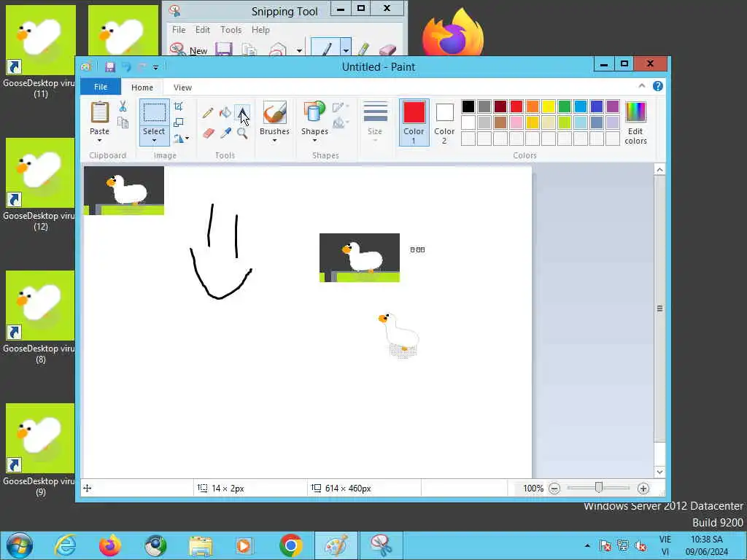Select GooseDesktop viru (12) desktop shortcut
This screenshot has height=560, width=747.
coord(40,184)
